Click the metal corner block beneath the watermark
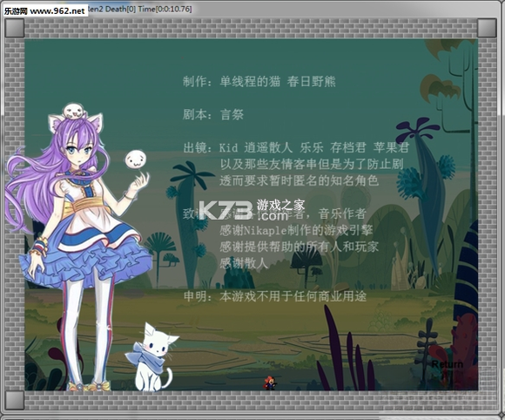This screenshot has width=505, height=420. 15,28
